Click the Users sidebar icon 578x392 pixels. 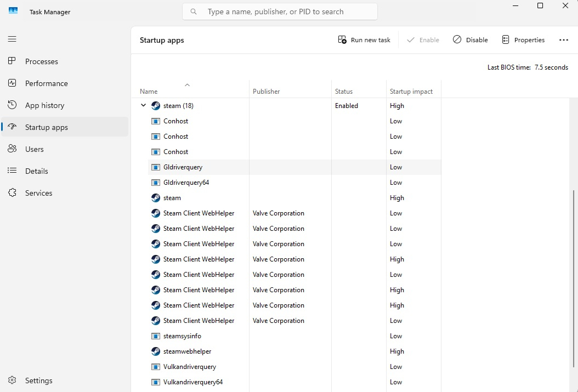[12, 149]
